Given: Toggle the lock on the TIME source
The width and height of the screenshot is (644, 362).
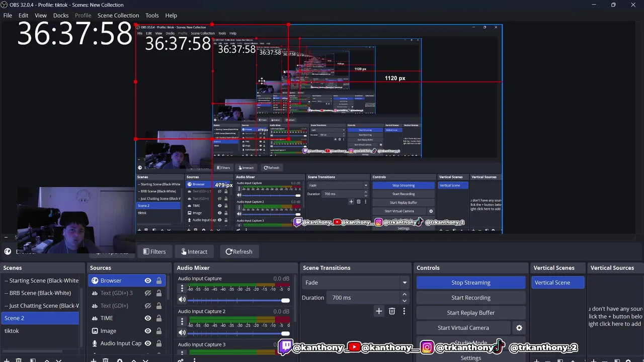Looking at the screenshot, I should (x=159, y=318).
